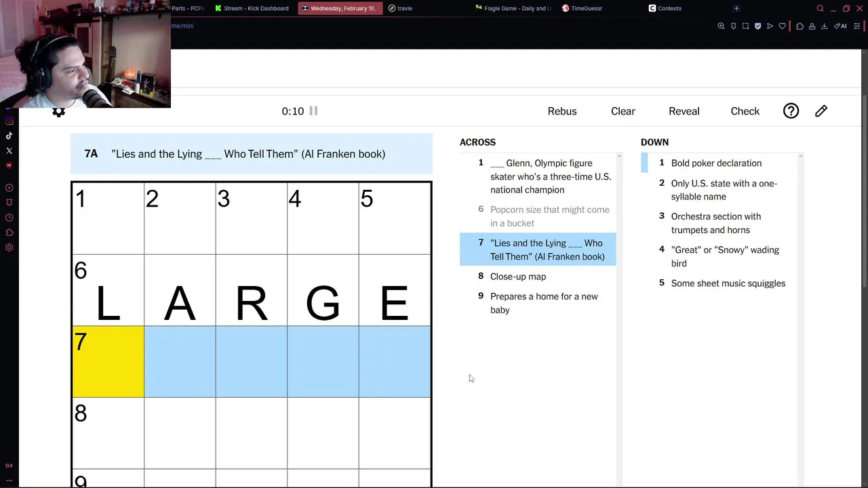Open the sidebar media player icon

click(9, 188)
